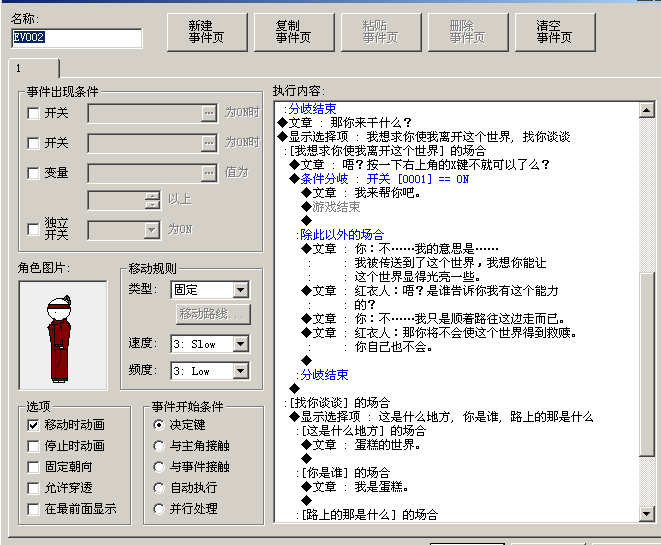Viewport: 661px width, 545px height.
Task: Open the movement 类型 dropdown showing 固定
Action: click(210, 290)
